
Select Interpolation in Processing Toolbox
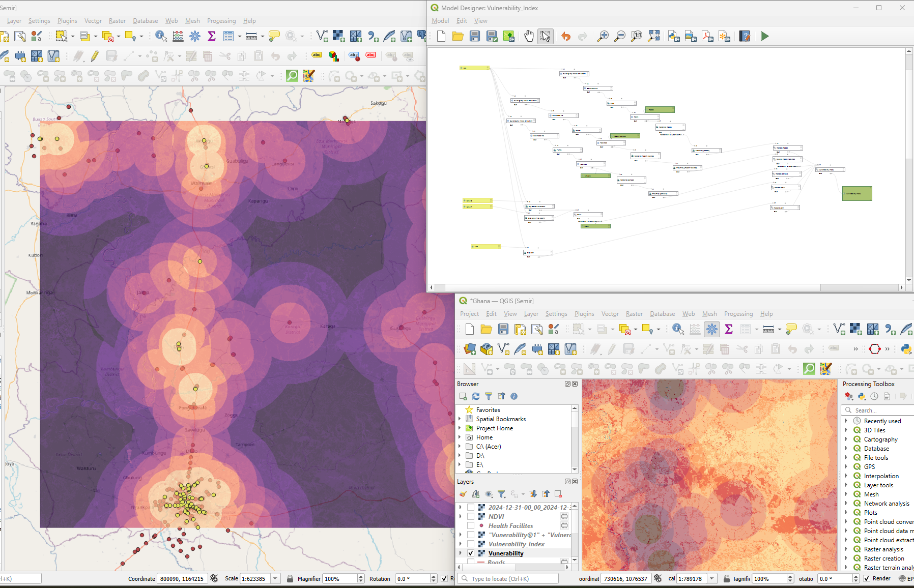881,476
